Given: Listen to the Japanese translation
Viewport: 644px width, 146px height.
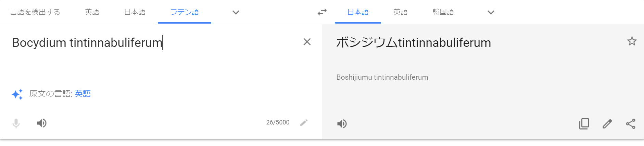Looking at the screenshot, I should click(342, 124).
